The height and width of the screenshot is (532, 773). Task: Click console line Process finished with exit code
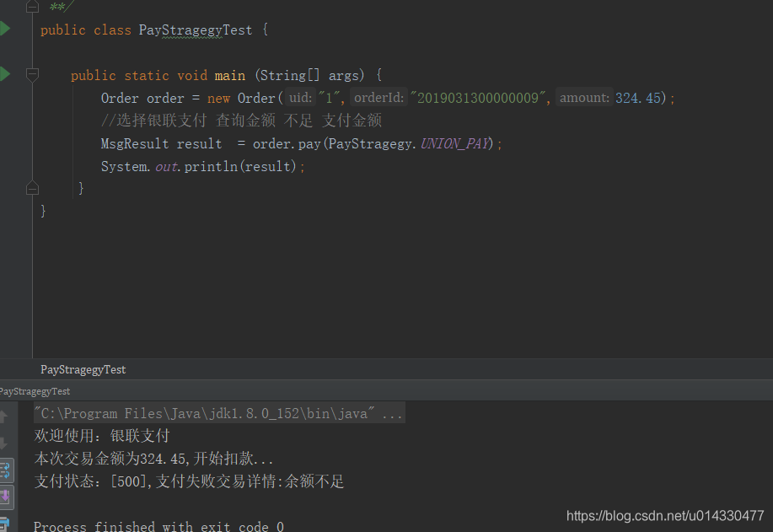coord(158,527)
